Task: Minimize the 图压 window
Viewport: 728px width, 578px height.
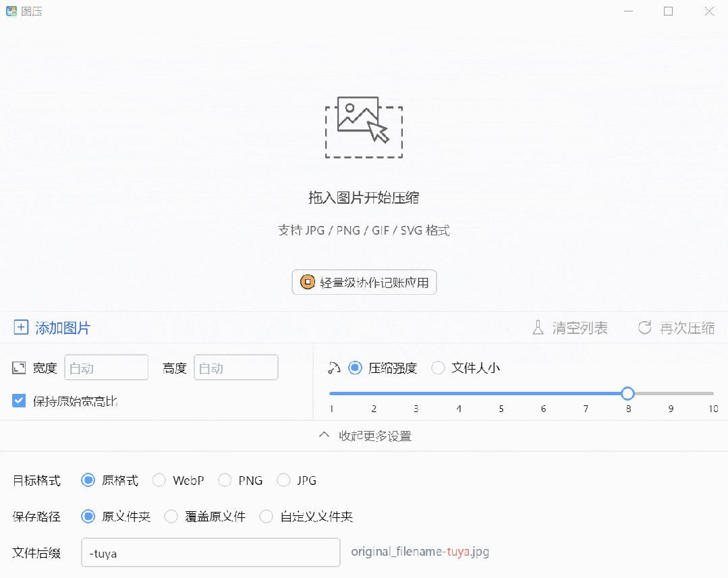Action: (x=628, y=11)
